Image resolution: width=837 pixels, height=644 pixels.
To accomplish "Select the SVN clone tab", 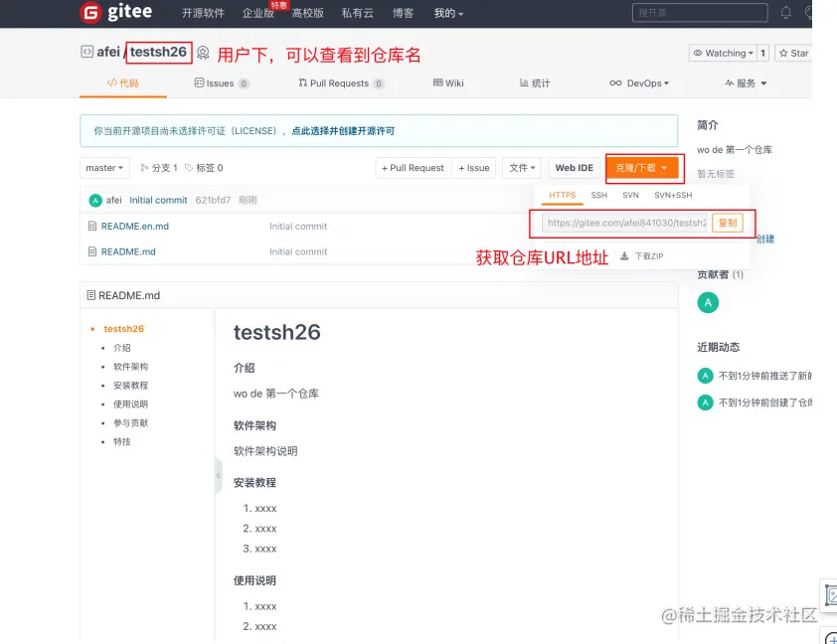I will tap(630, 195).
